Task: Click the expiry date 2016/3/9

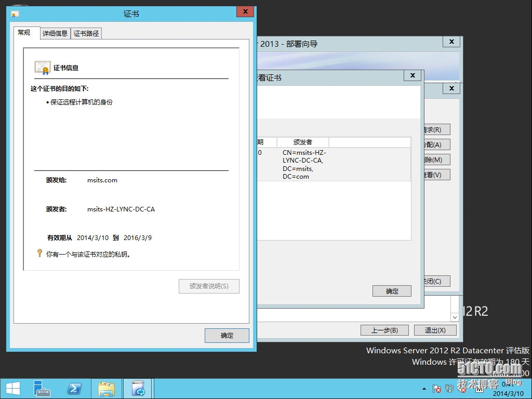Action: [137, 238]
